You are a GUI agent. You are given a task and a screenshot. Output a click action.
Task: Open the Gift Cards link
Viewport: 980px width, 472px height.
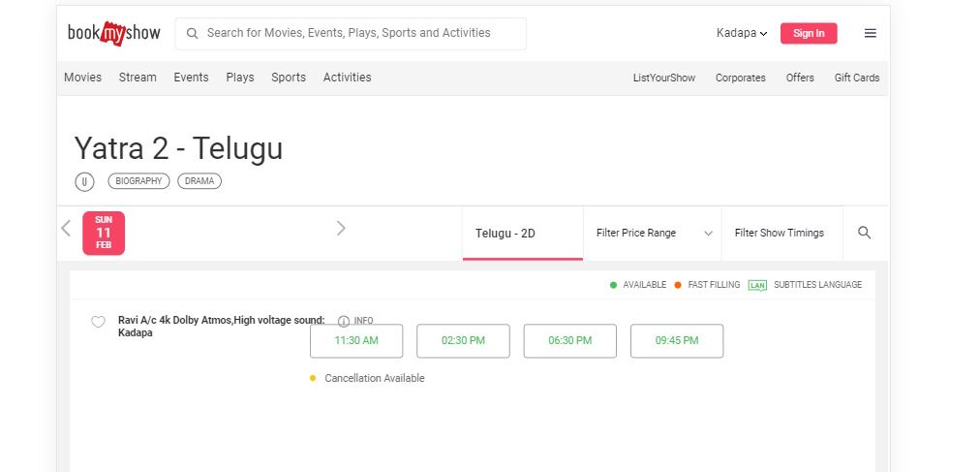[856, 78]
